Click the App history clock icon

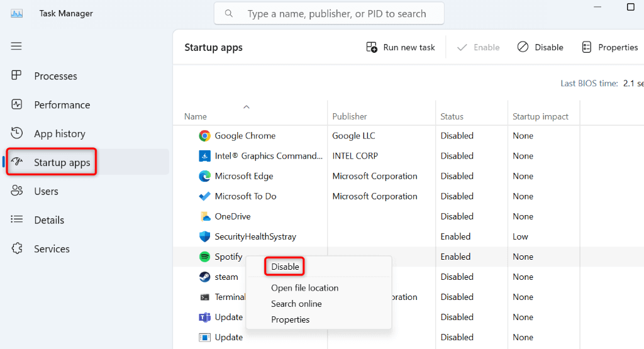[17, 133]
